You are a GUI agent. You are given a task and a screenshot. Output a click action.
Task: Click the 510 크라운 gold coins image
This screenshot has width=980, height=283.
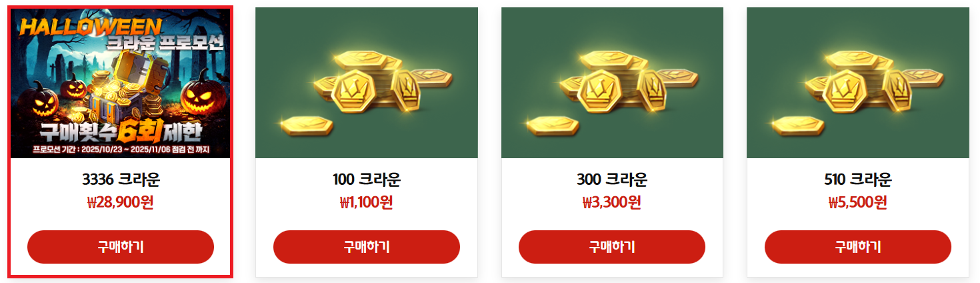point(858,83)
